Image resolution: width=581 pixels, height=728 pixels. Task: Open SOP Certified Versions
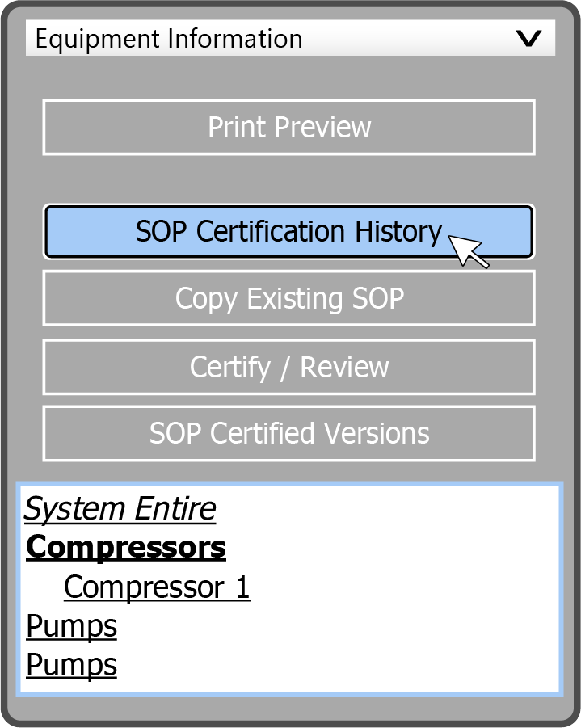[x=288, y=433]
